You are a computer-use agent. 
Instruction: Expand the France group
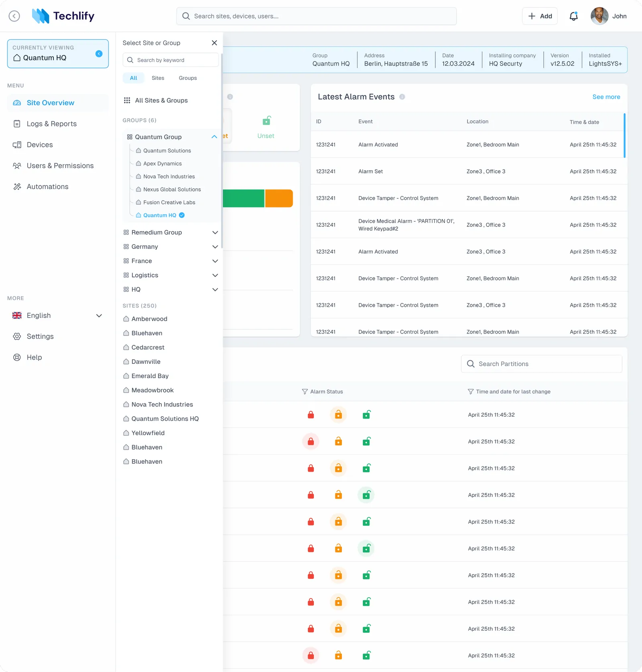[215, 261]
